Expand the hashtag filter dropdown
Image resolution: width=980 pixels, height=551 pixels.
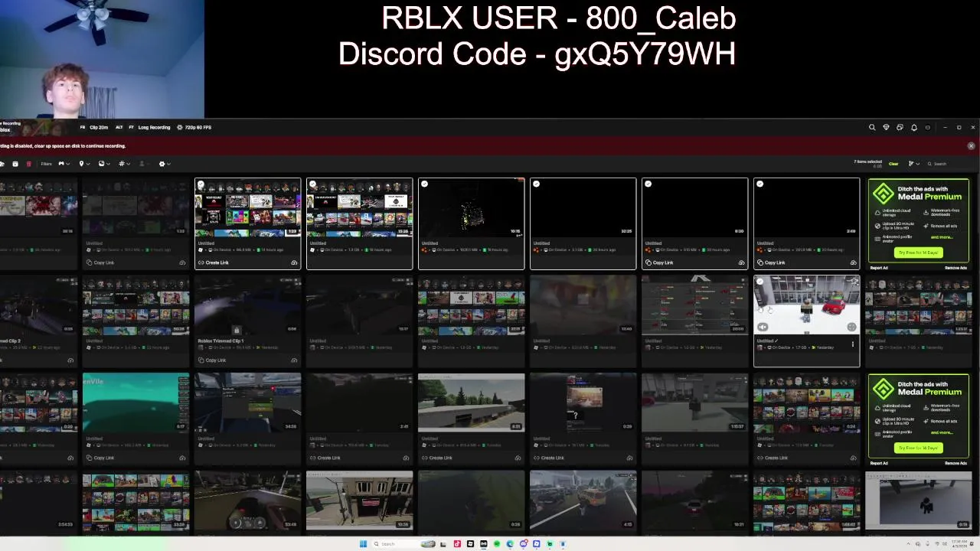coord(123,164)
